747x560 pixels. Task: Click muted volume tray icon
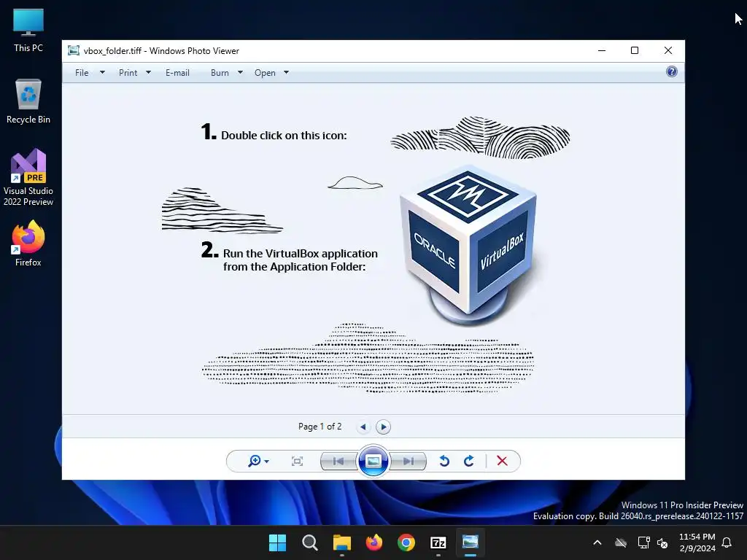point(662,542)
